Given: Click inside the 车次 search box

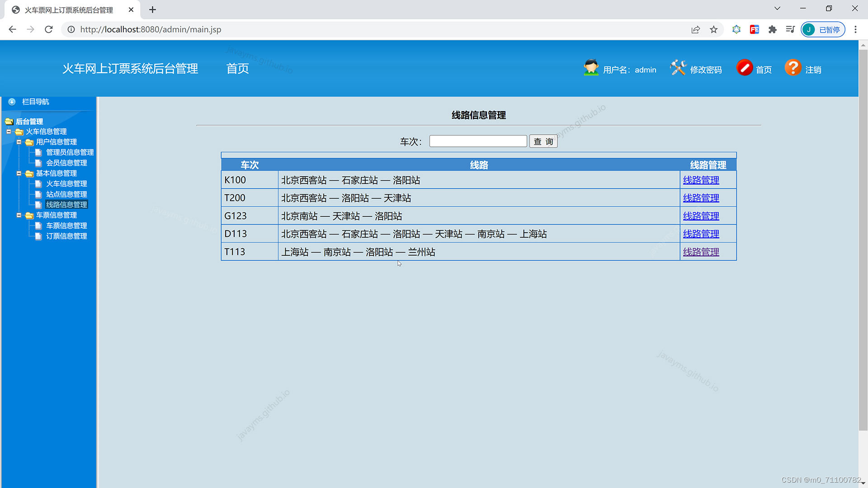Looking at the screenshot, I should [477, 141].
